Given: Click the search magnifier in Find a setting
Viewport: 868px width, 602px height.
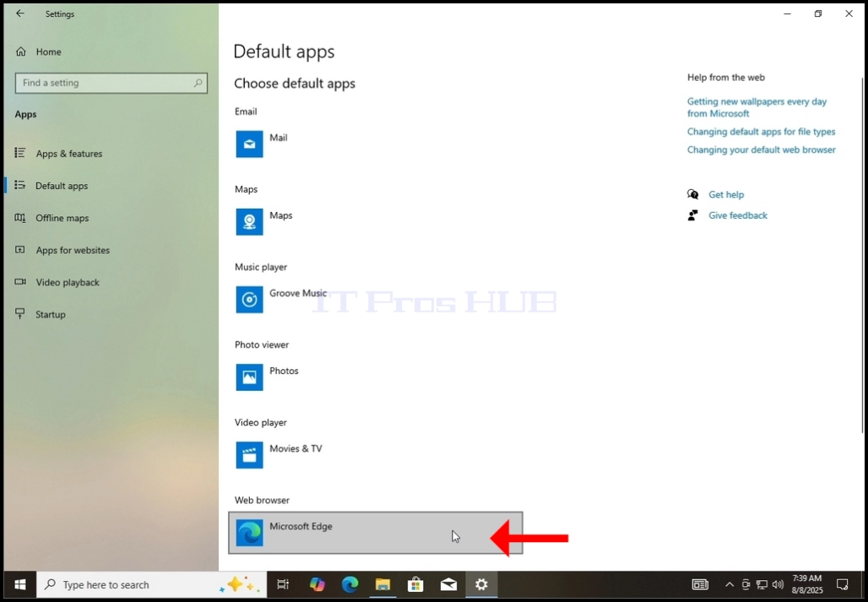Looking at the screenshot, I should [198, 83].
